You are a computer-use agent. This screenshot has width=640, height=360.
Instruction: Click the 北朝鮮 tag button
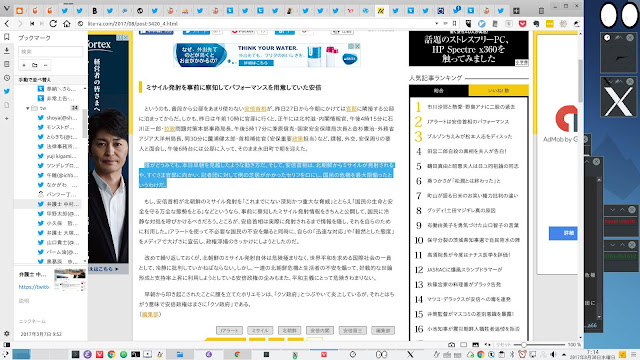click(290, 330)
